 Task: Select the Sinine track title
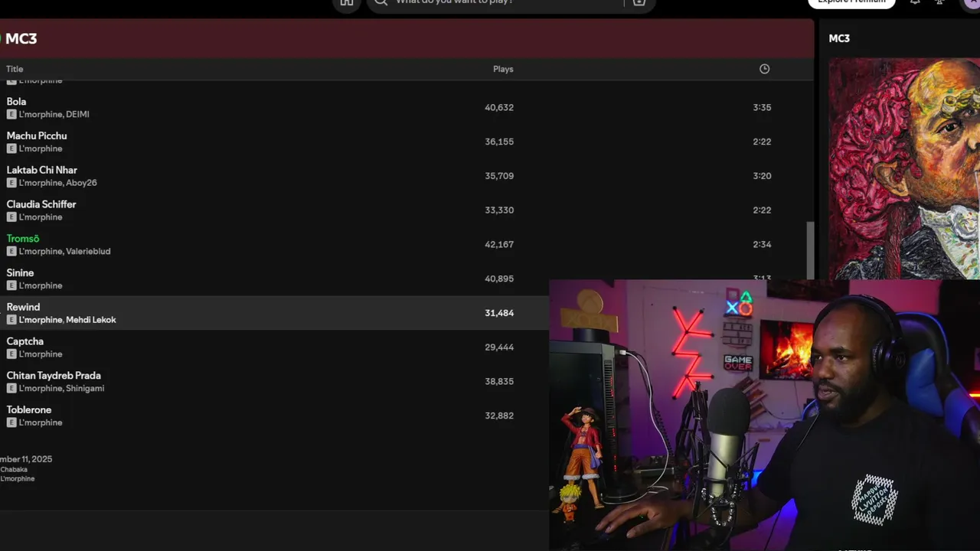click(x=20, y=272)
